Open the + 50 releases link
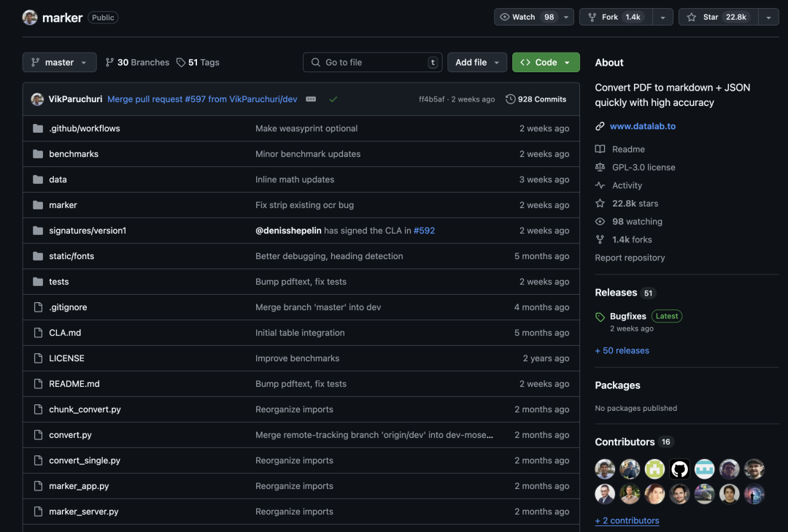 [x=622, y=350]
